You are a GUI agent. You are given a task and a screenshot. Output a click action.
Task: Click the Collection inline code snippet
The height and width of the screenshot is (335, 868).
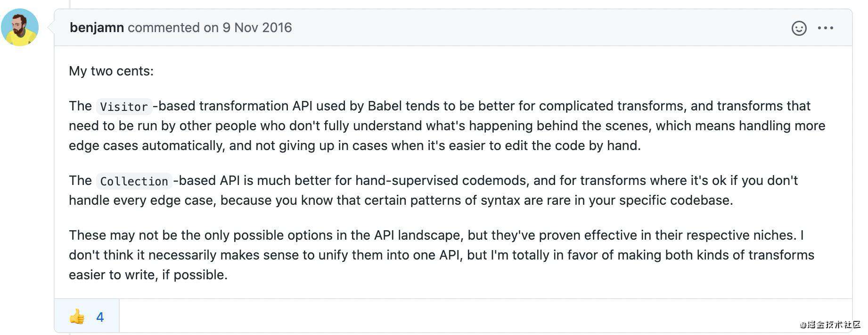click(134, 181)
